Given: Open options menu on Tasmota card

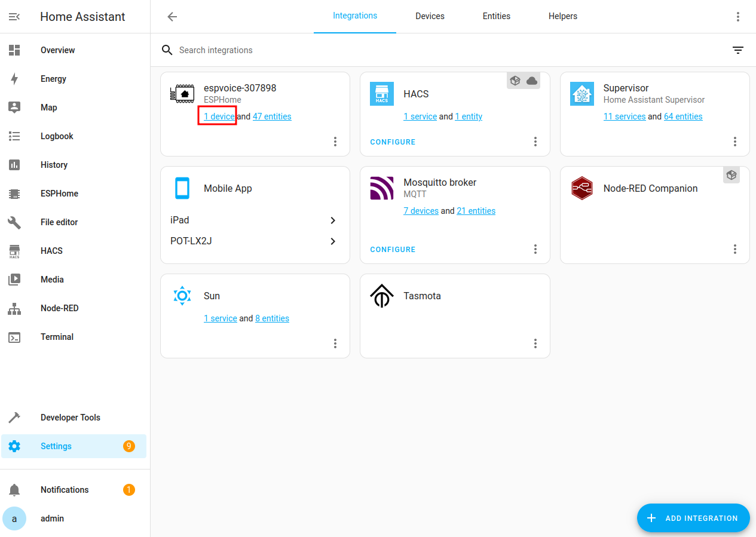Looking at the screenshot, I should (535, 343).
